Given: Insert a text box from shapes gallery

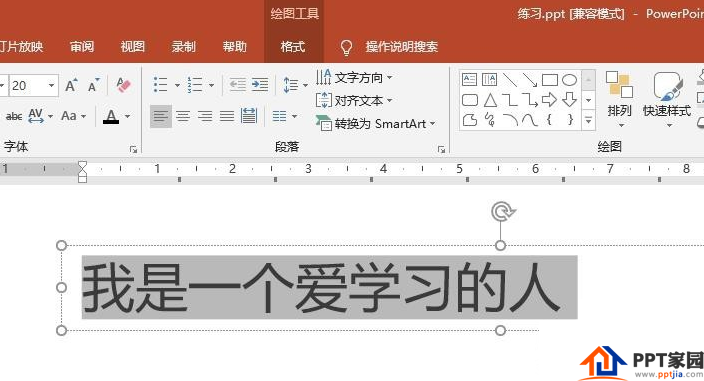Looking at the screenshot, I should click(x=469, y=80).
